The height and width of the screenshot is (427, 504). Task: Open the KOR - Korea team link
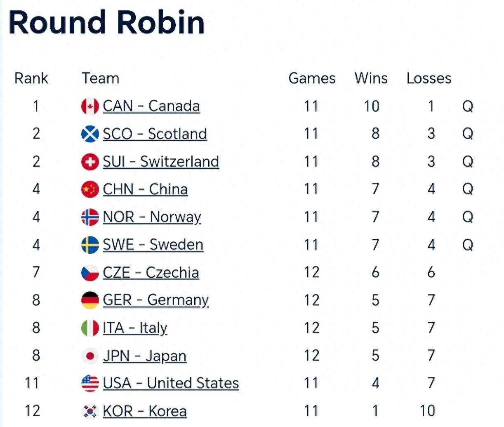(x=145, y=411)
